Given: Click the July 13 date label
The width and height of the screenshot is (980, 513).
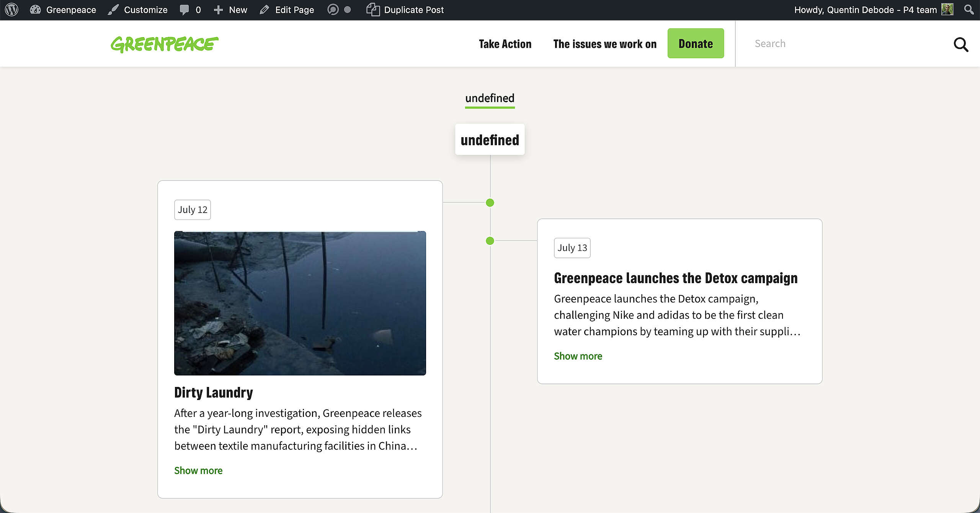Looking at the screenshot, I should (x=572, y=248).
